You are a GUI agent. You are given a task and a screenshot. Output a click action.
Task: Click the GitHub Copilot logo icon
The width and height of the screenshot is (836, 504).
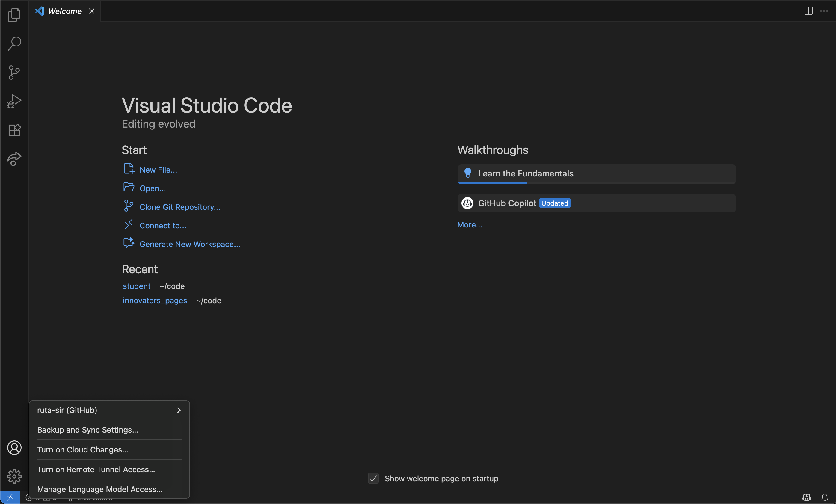click(x=467, y=203)
